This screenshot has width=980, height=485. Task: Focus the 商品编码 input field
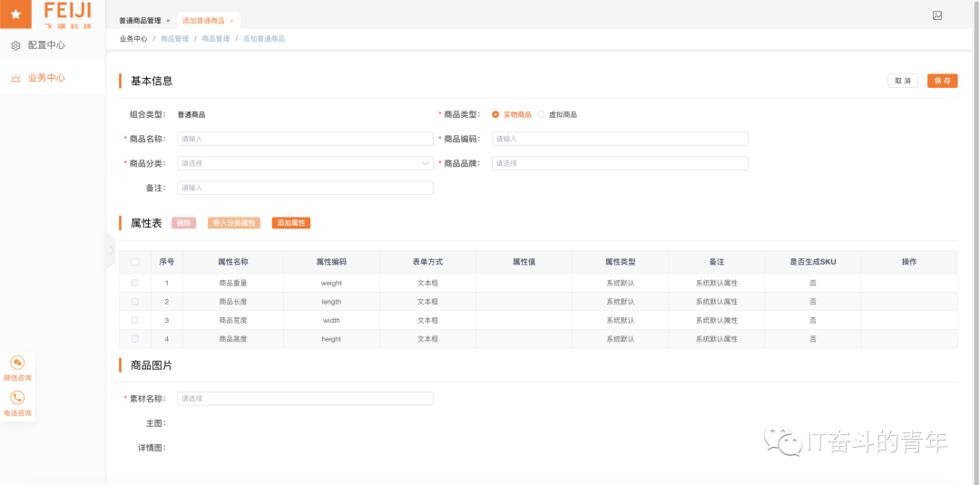pyautogui.click(x=620, y=139)
